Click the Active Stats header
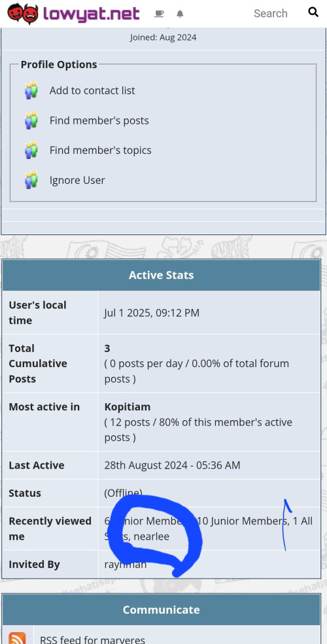Screen dimensions: 327x644 162,275
